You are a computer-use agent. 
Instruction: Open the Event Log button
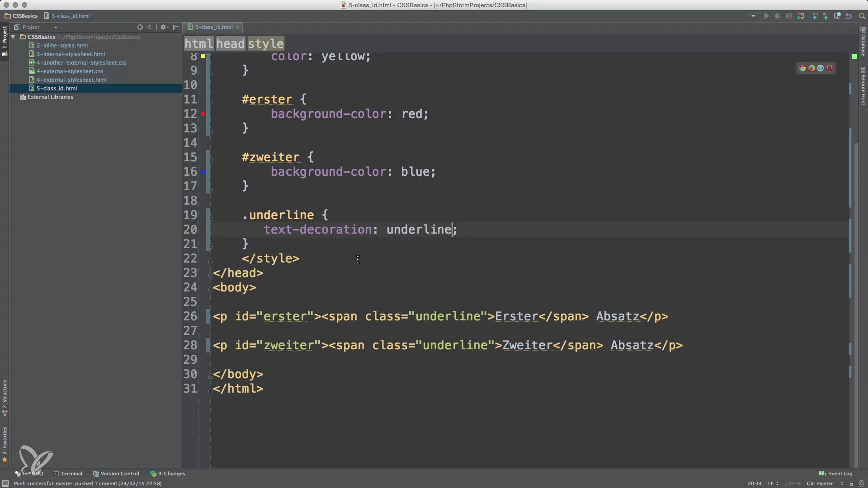pyautogui.click(x=836, y=474)
